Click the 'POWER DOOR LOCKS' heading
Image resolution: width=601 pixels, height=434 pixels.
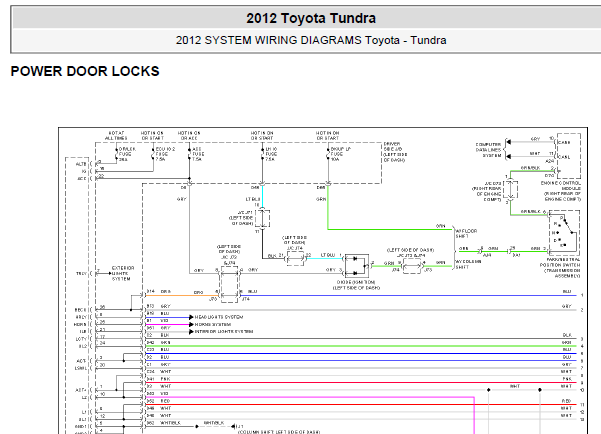[x=85, y=71]
